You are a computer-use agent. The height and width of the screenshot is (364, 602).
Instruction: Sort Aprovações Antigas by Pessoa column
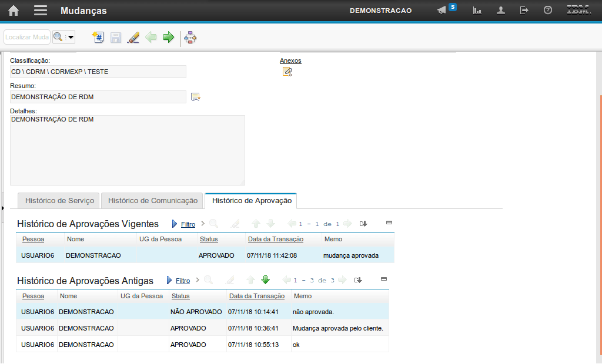coord(33,296)
